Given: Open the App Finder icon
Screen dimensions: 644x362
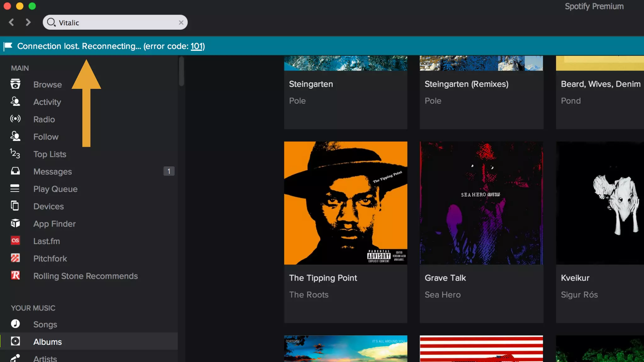Looking at the screenshot, I should coord(15,223).
